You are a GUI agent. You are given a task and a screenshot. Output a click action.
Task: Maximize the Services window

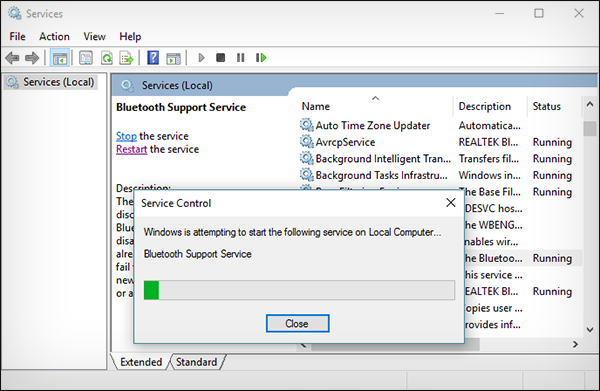coord(539,13)
